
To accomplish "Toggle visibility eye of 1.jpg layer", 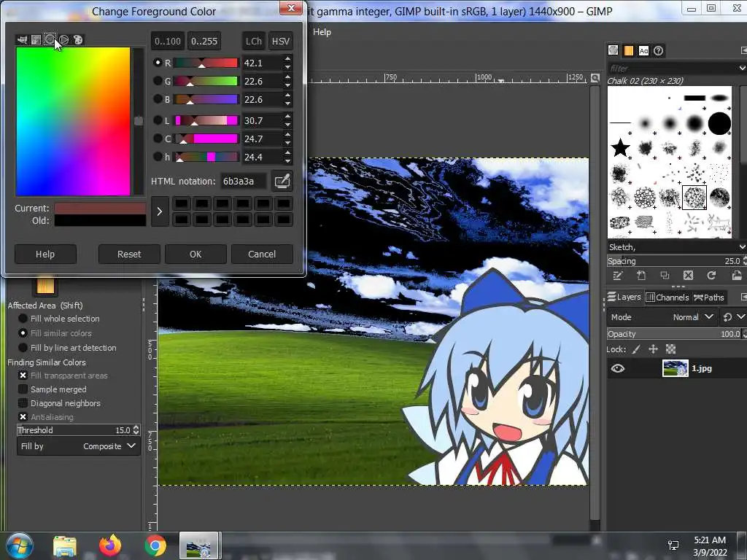I will pos(618,368).
